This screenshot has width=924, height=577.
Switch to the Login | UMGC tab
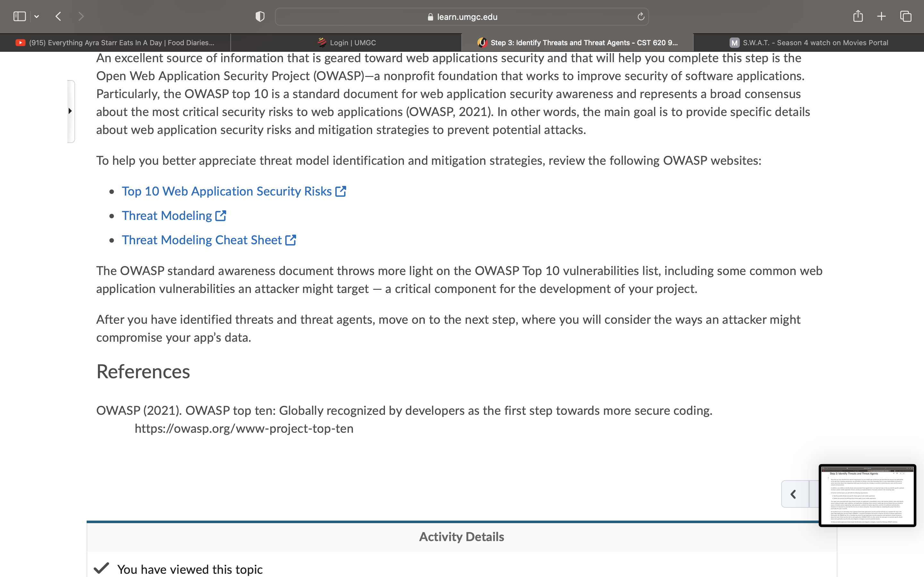346,43
